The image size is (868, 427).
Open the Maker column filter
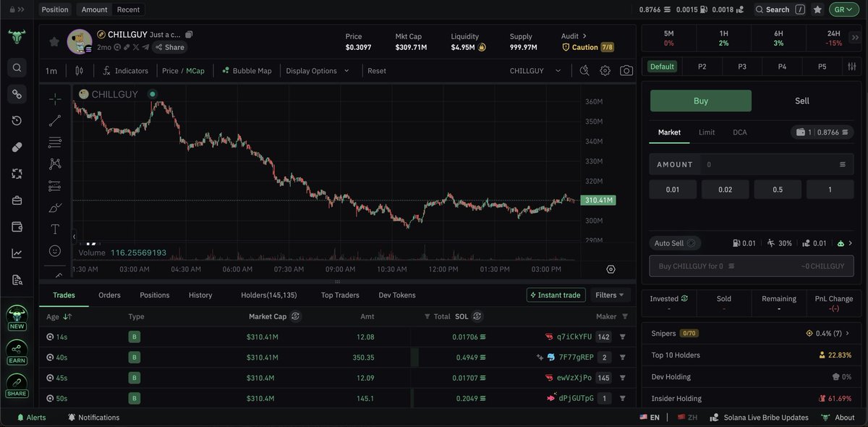coord(625,316)
